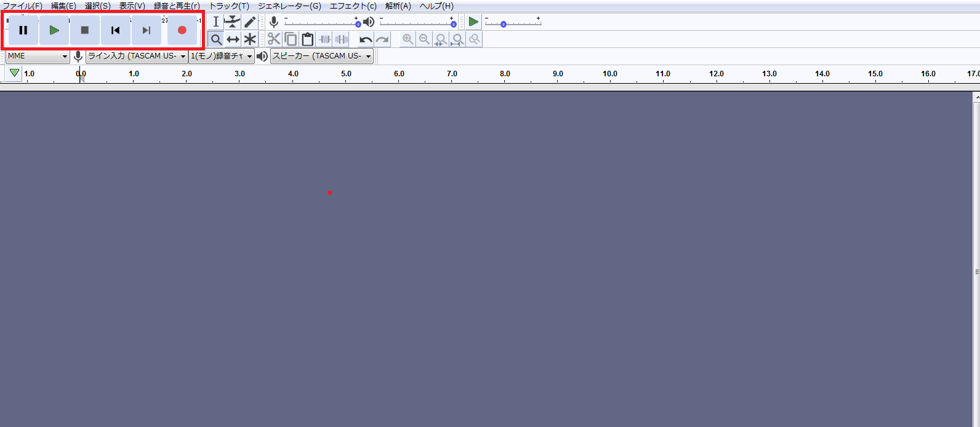The image size is (980, 427).
Task: Select the Envelope tool
Action: coord(232,22)
